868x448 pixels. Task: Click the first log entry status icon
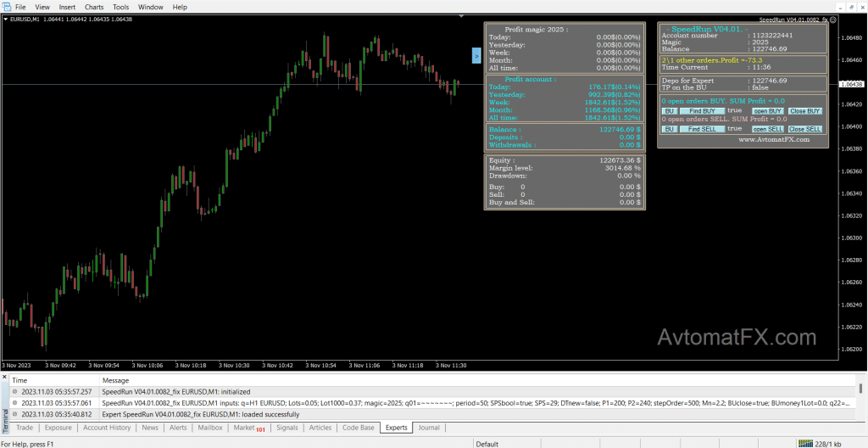(15, 391)
